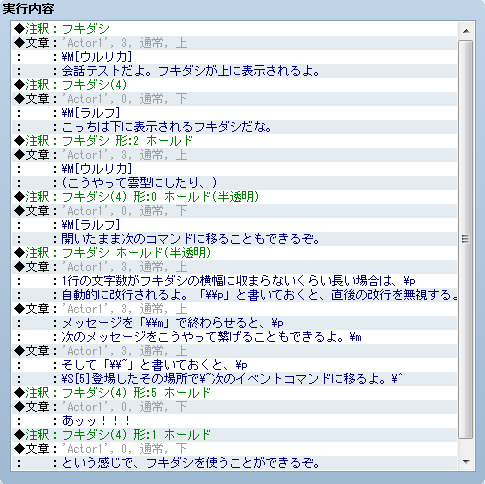Select the line beginning メッセージを「¥¥m」
This screenshot has height=484, width=485.
(x=234, y=323)
